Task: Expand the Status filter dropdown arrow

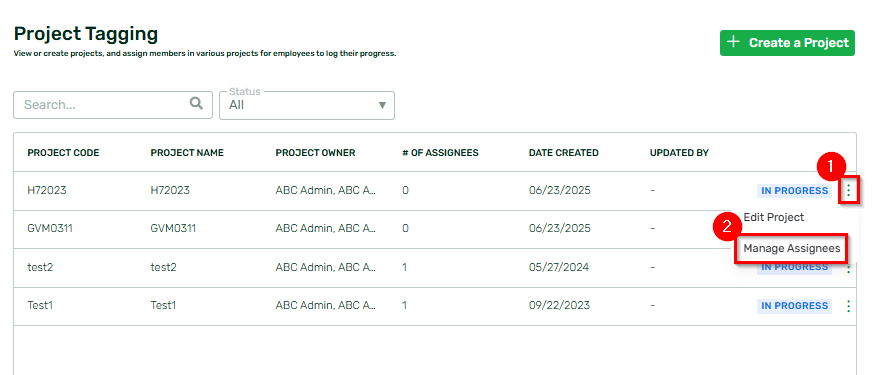Action: pos(382,105)
